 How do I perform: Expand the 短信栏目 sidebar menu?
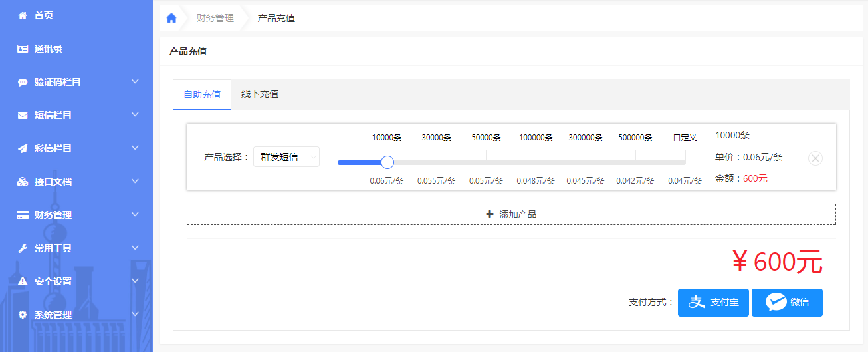[x=76, y=115]
